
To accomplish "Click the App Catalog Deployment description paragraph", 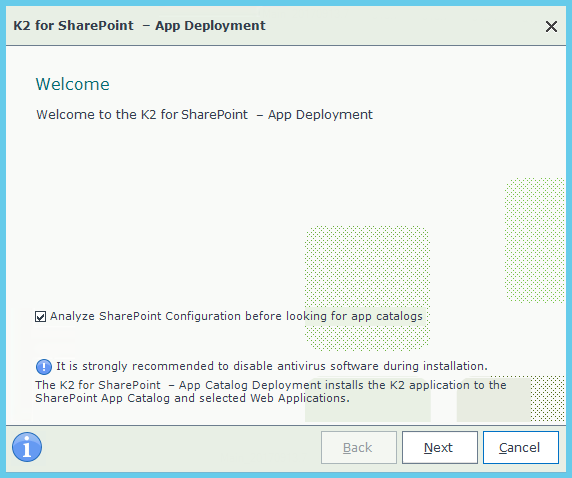I will coord(271,391).
